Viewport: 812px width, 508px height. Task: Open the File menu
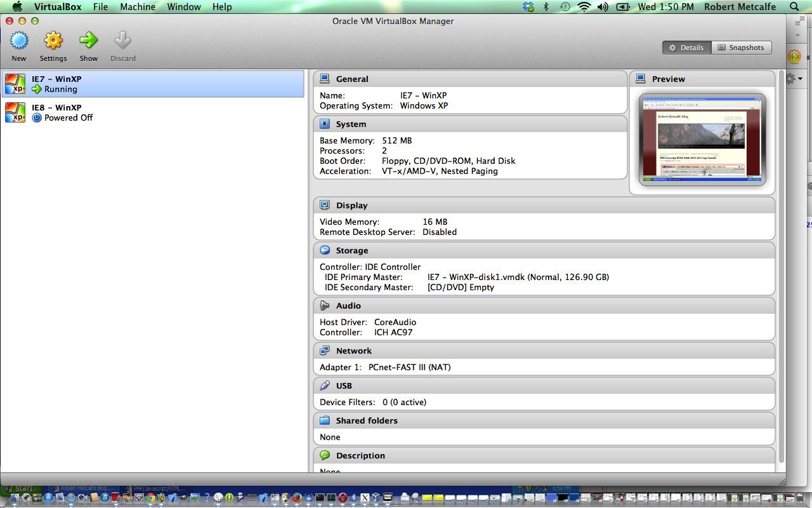pos(100,7)
